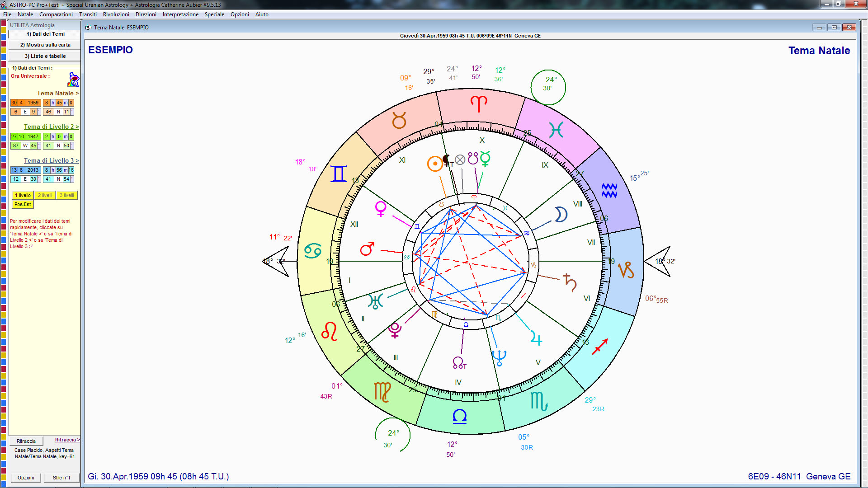868x488 pixels.
Task: Click the red Mars glyph
Action: (x=367, y=249)
